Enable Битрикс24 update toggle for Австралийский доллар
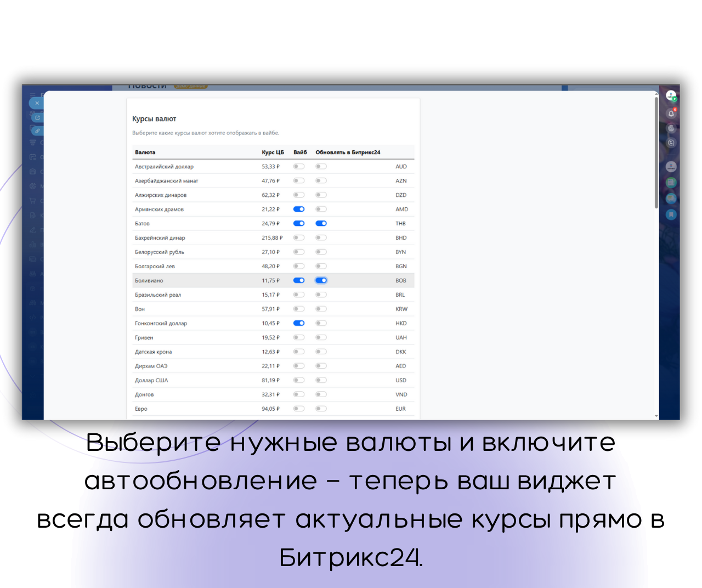Viewport: 702px width, 588px height. (x=321, y=166)
